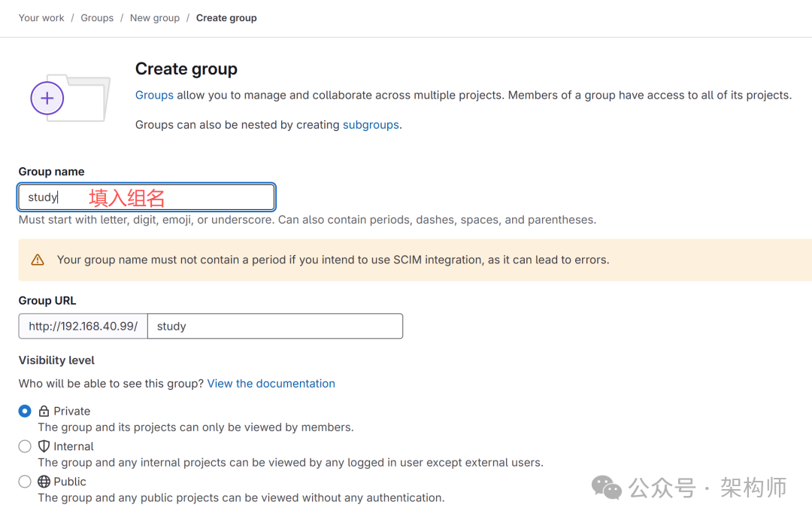Navigate to New group breadcrumb
This screenshot has height=520, width=812.
point(155,18)
